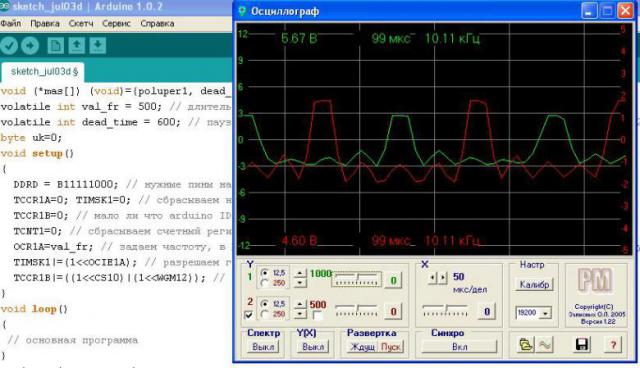
Task: Select channel 2 range 12,5 radio button
Action: coord(264,304)
